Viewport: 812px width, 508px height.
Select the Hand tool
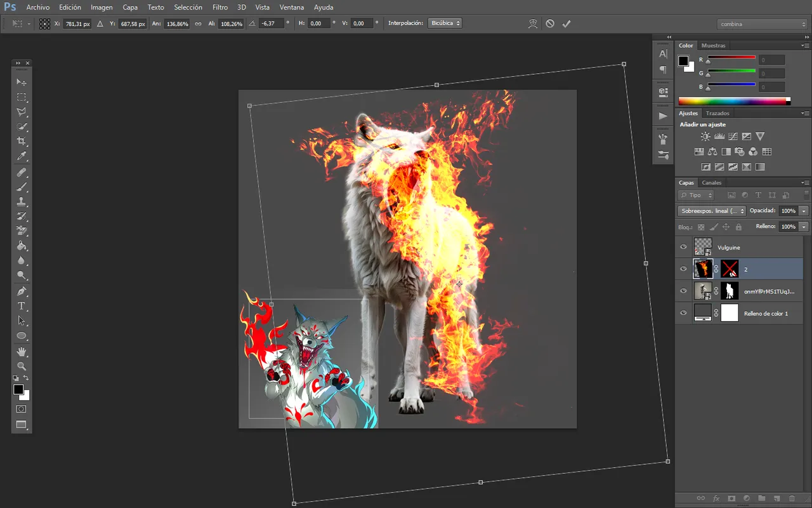coord(22,351)
